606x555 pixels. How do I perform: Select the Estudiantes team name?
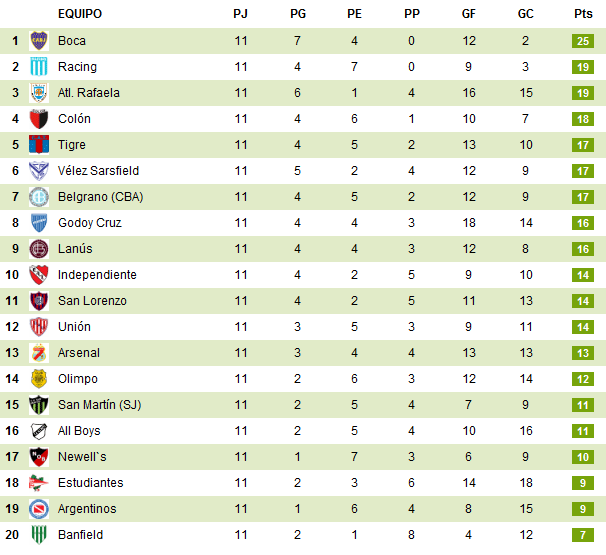(91, 483)
